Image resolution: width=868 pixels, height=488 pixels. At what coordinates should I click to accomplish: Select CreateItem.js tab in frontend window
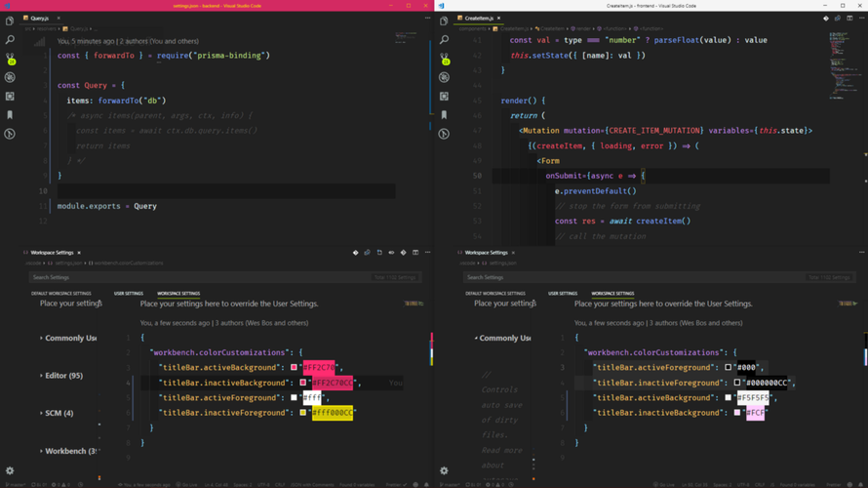[479, 19]
